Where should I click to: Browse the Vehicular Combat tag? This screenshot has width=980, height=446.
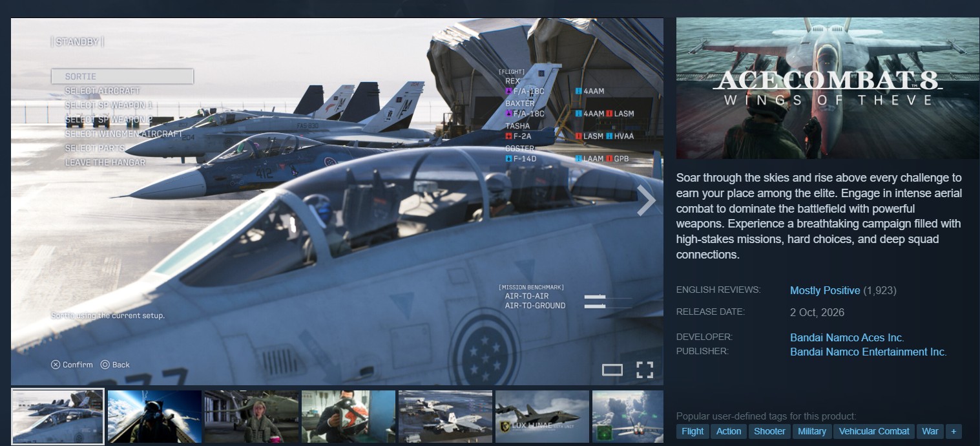coord(874,431)
